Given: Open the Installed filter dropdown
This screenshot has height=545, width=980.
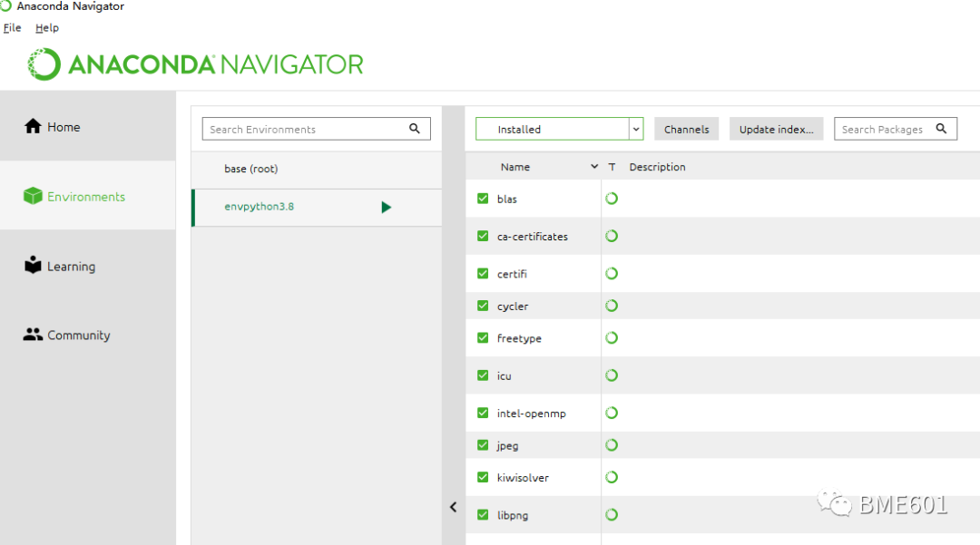Looking at the screenshot, I should [x=559, y=130].
